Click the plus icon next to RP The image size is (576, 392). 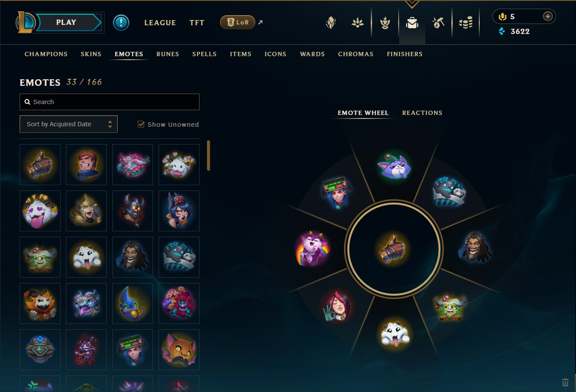coord(548,17)
